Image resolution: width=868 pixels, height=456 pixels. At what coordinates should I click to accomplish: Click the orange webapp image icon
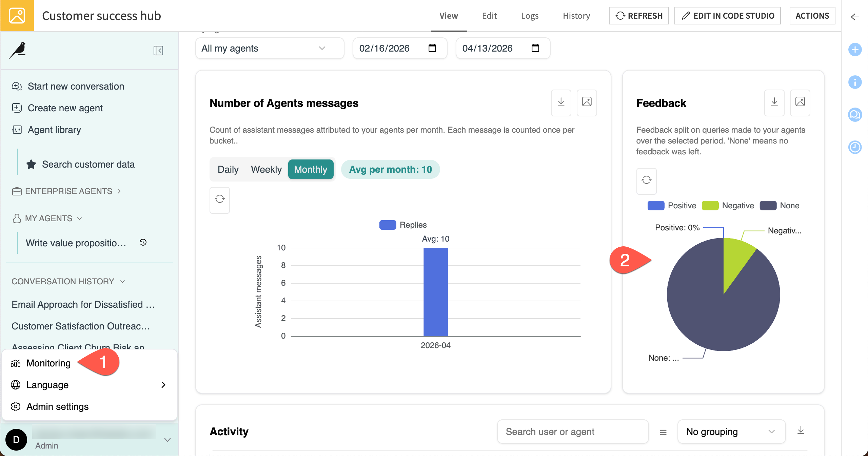tap(17, 16)
